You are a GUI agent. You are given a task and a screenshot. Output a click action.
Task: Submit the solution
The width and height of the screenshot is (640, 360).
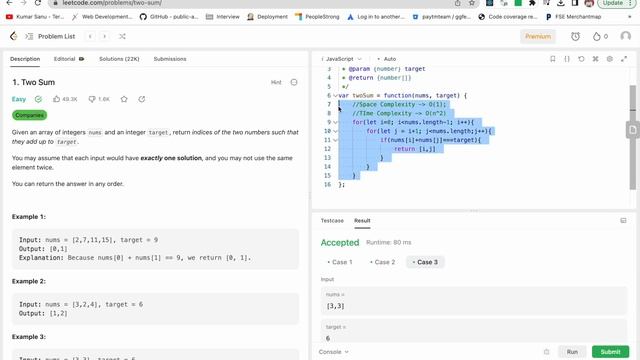(610, 352)
